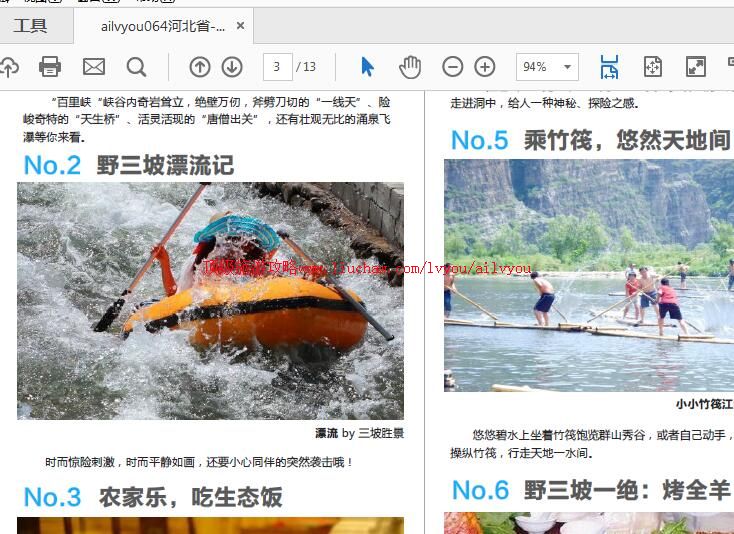Screen dimensions: 734x534
Task: Click the current page number field
Action: click(x=277, y=67)
